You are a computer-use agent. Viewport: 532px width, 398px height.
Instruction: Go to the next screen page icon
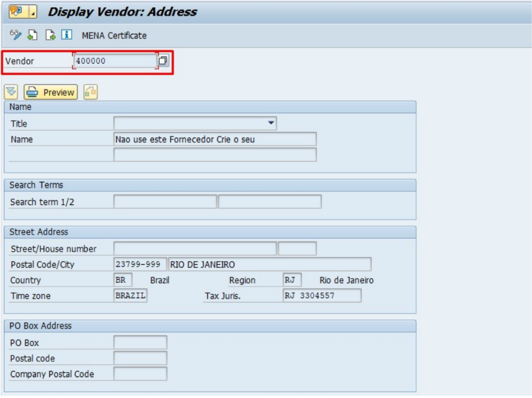pyautogui.click(x=50, y=35)
